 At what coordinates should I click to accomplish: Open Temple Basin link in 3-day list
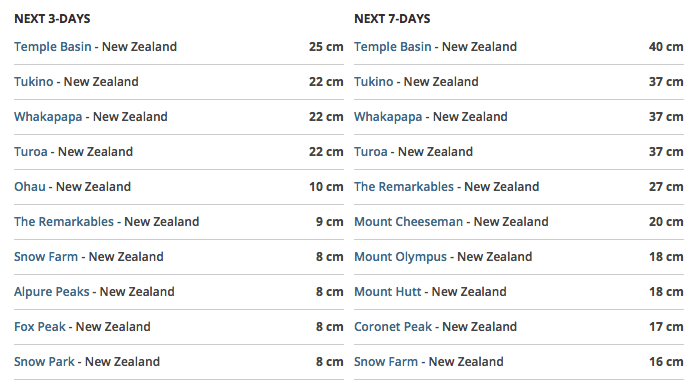[52, 47]
